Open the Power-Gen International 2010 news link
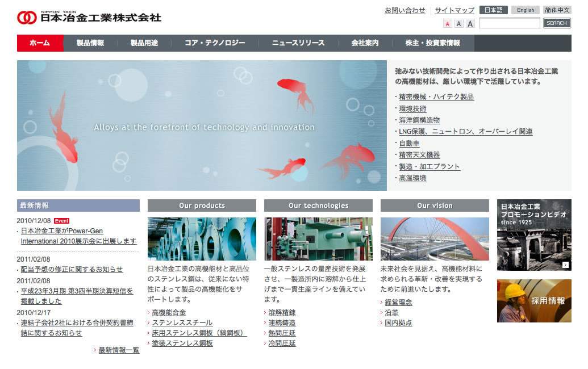 tap(79, 236)
